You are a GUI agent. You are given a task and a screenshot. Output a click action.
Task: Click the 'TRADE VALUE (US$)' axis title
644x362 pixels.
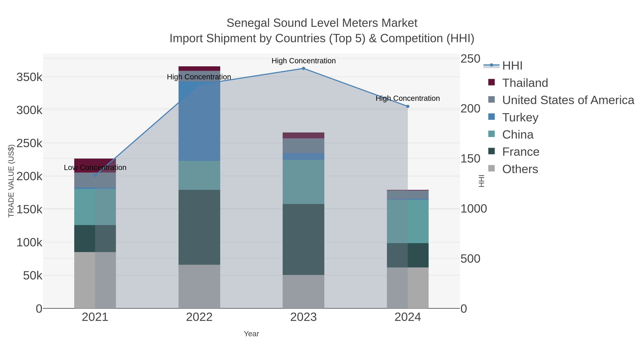[x=11, y=181]
